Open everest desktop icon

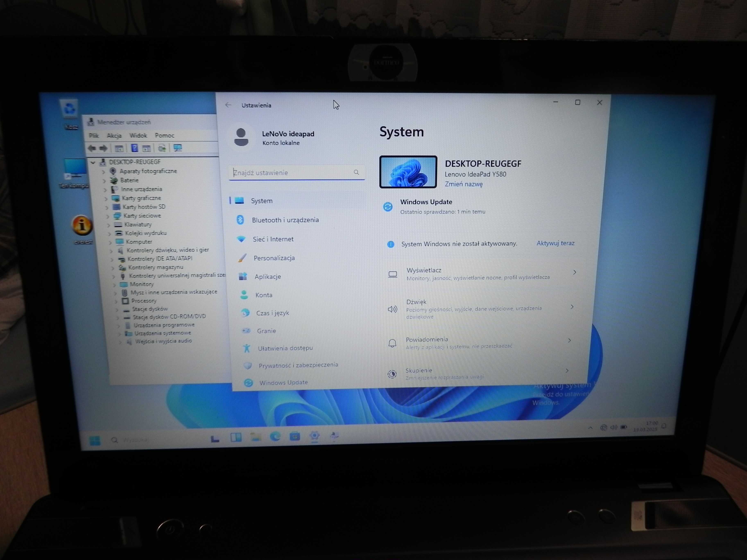pos(82,229)
